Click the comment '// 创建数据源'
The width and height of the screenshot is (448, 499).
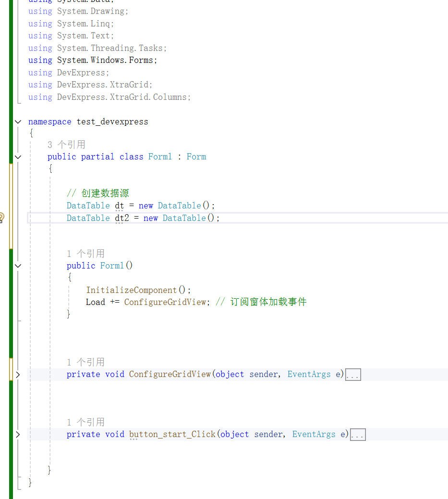coord(97,193)
